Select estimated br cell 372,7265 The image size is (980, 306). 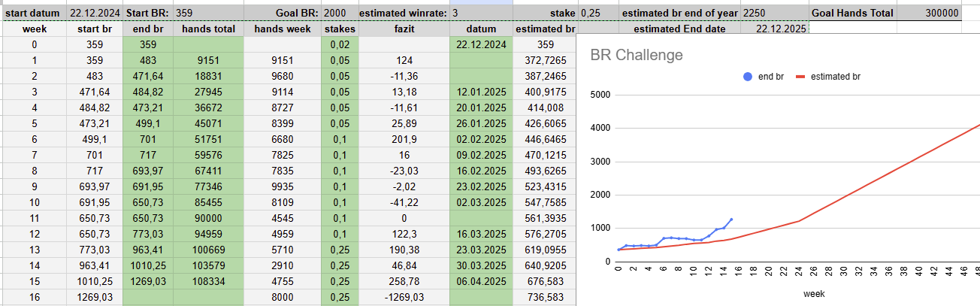point(545,60)
